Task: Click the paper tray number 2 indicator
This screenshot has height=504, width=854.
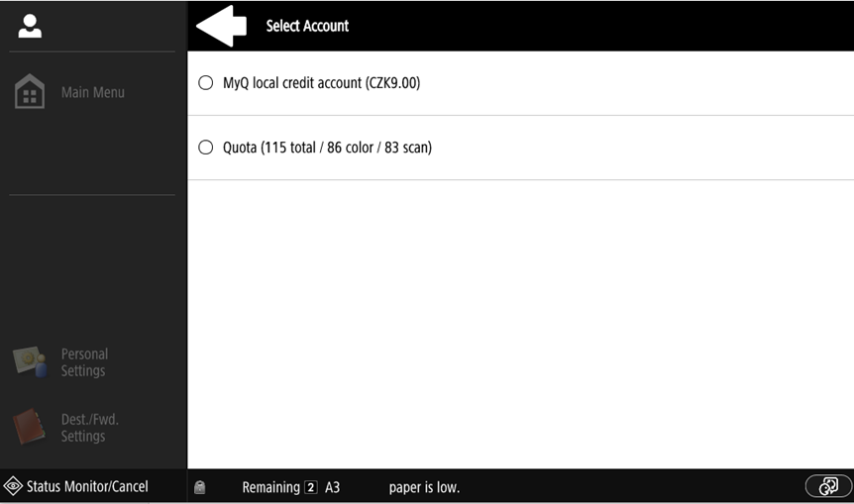Action: 311,487
